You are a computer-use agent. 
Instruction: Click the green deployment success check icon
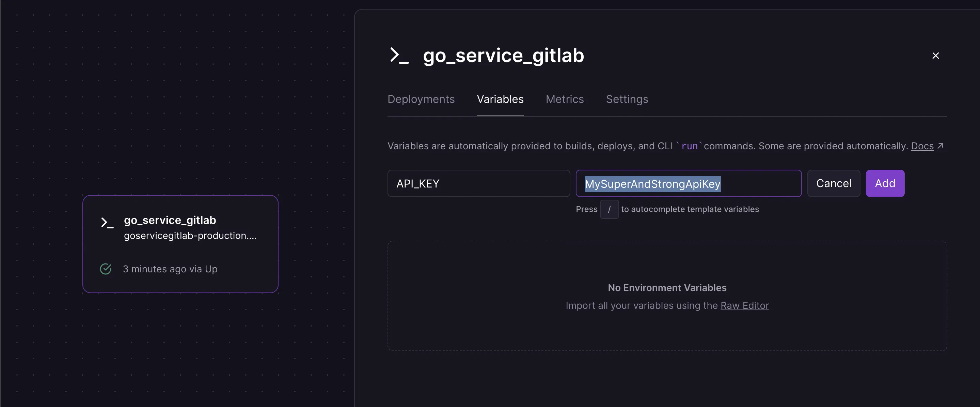(105, 269)
